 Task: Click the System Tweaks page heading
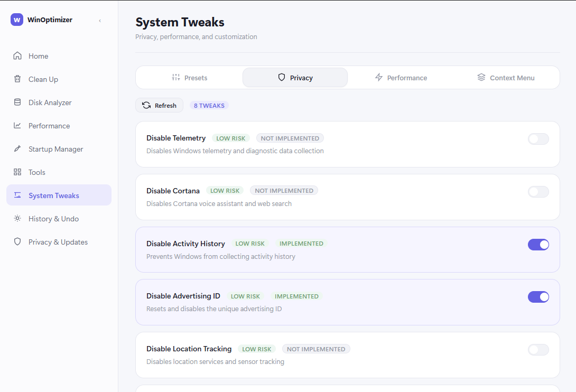pos(180,22)
